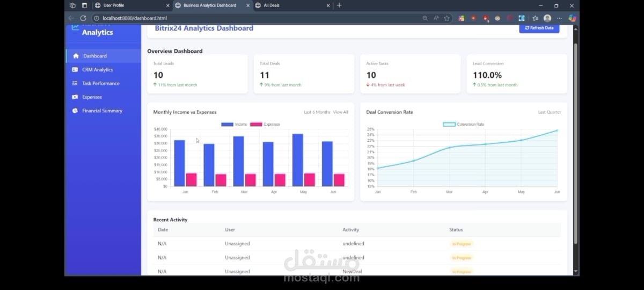The width and height of the screenshot is (644, 290).
Task: Select the Business Analytics Dashboard tab
Action: tap(212, 5)
